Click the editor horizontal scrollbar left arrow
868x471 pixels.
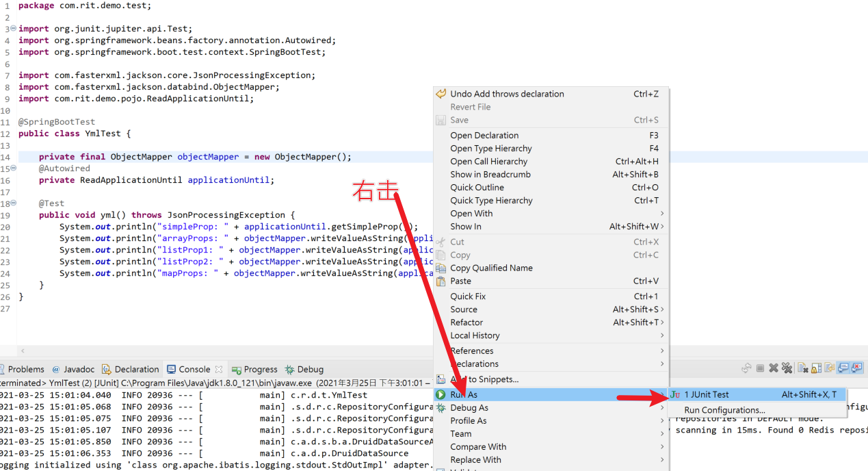[23, 351]
